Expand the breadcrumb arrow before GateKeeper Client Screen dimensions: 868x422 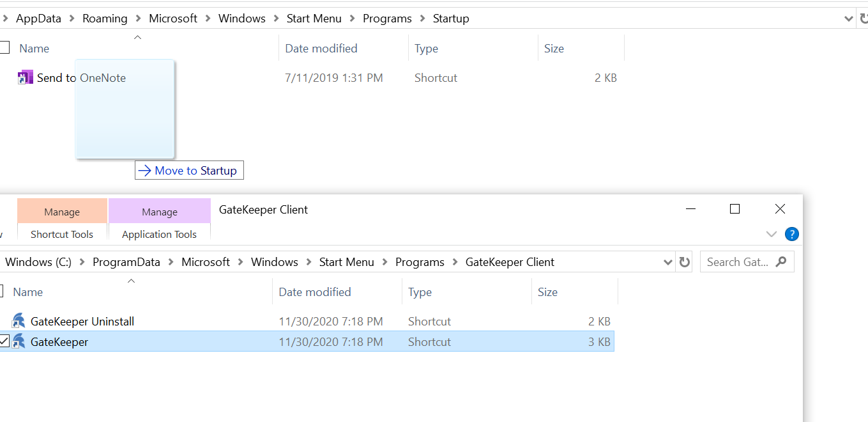(455, 262)
